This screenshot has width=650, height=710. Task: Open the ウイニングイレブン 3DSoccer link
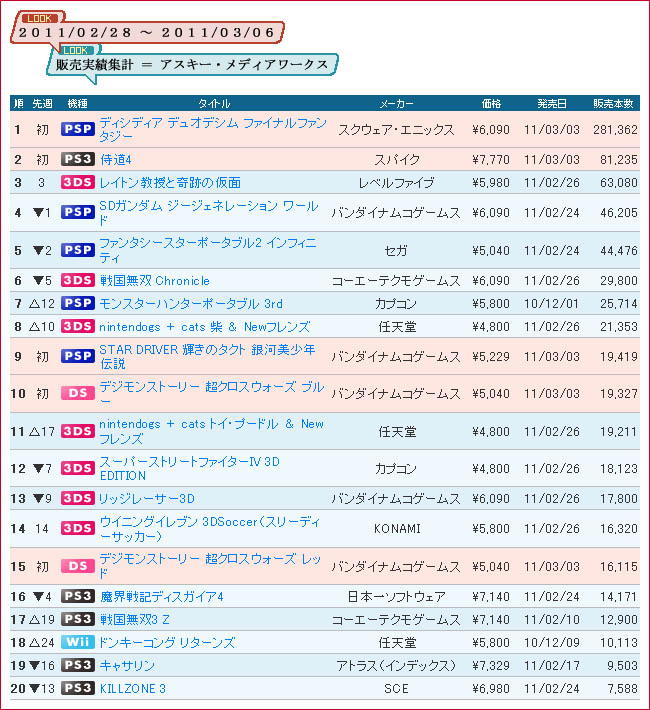210,529
